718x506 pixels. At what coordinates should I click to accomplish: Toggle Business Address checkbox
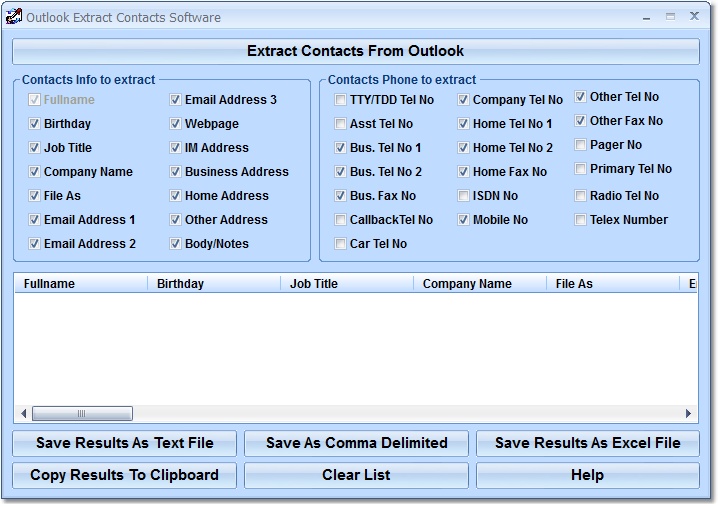(175, 172)
